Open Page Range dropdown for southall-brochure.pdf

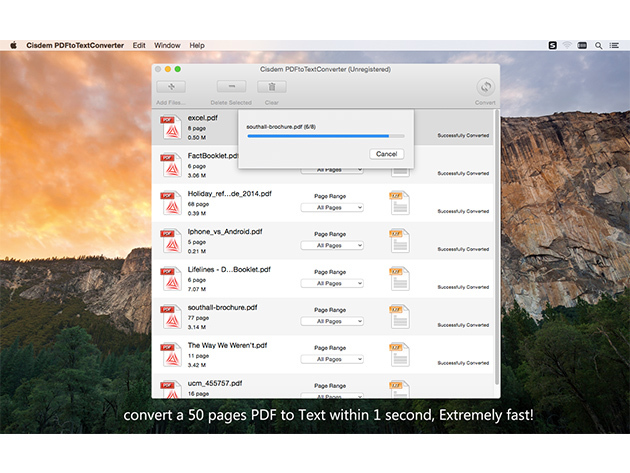(x=332, y=321)
